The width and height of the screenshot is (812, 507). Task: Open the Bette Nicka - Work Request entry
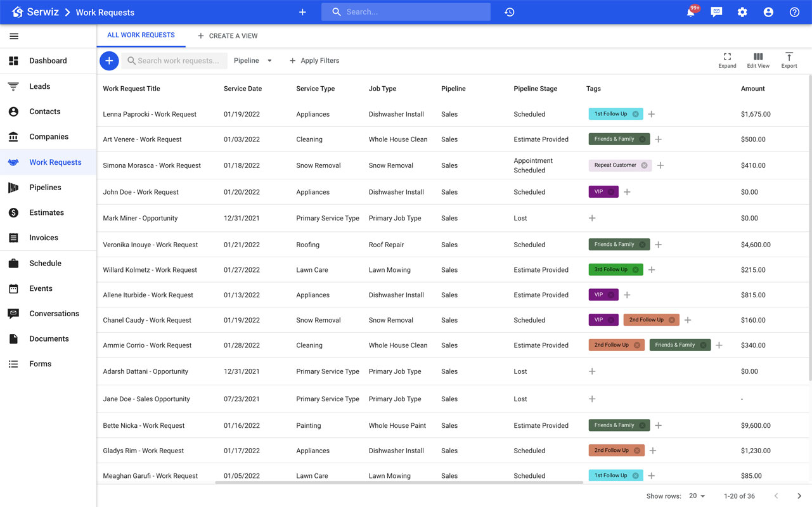click(x=143, y=426)
